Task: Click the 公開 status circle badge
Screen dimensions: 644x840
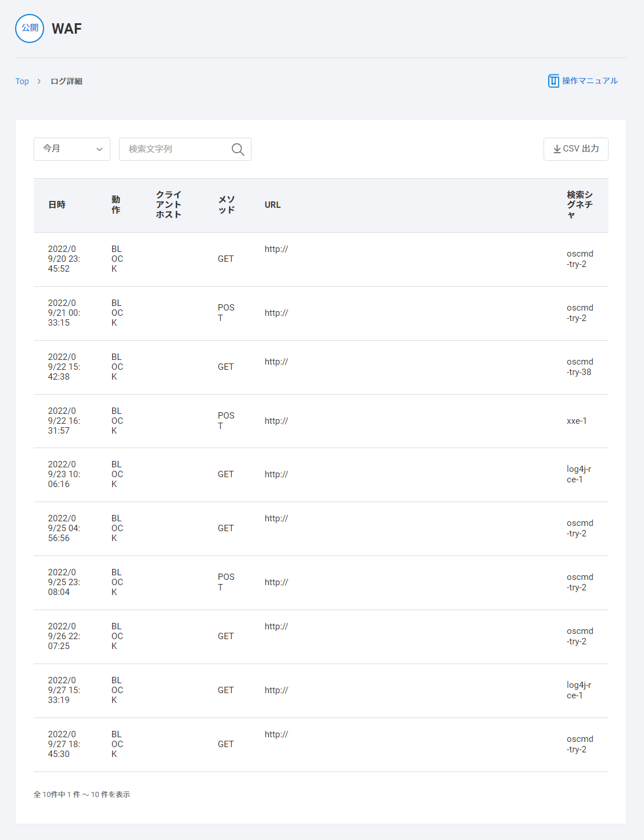Action: (30, 28)
